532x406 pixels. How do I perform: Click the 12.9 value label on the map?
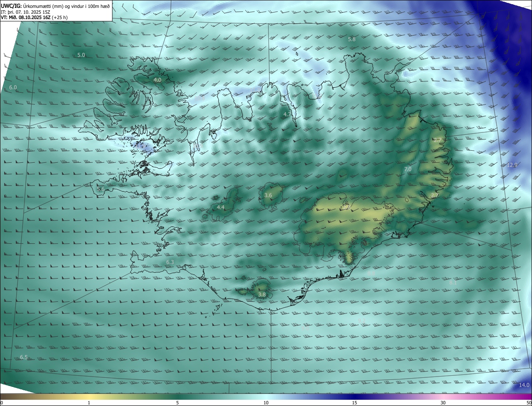coord(512,165)
